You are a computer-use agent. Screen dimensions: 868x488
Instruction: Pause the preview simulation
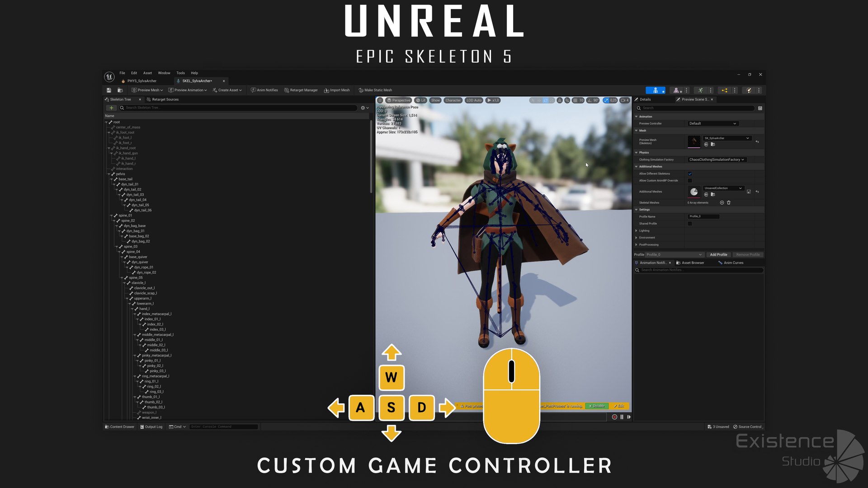click(x=622, y=417)
